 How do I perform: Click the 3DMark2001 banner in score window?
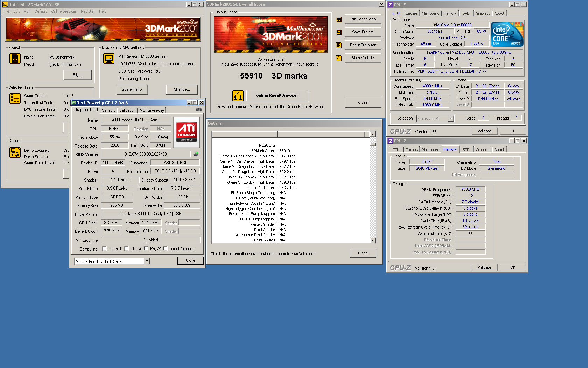click(271, 34)
